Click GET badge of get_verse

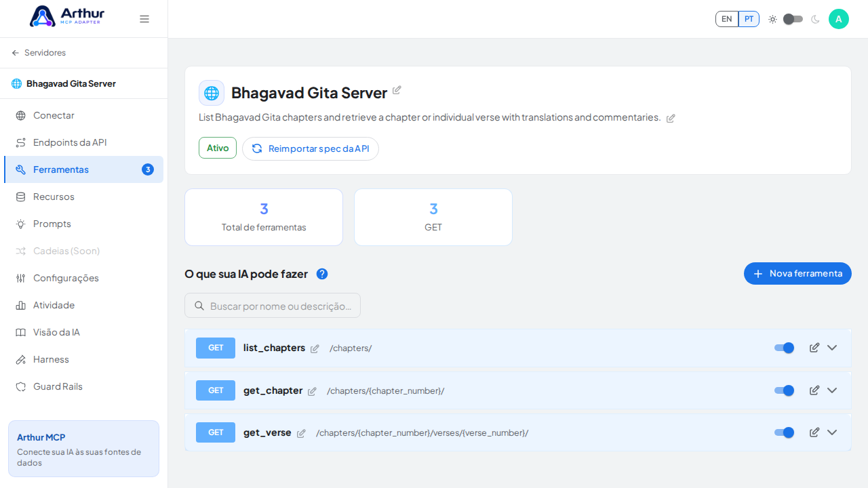pos(216,432)
